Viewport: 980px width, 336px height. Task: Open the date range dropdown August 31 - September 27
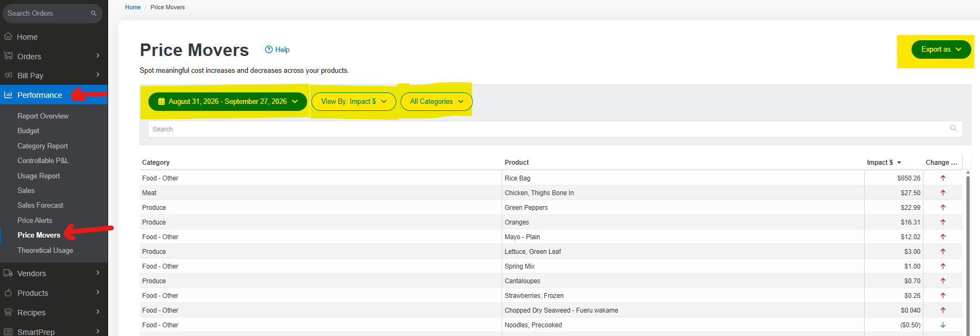click(x=228, y=102)
